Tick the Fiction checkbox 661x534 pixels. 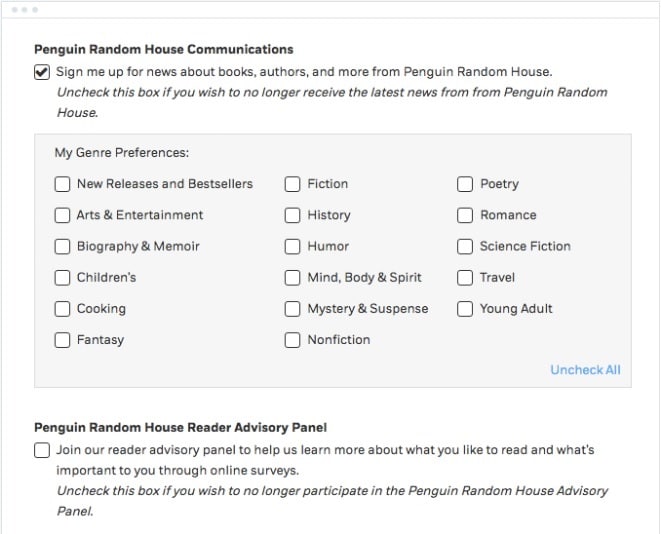point(292,184)
